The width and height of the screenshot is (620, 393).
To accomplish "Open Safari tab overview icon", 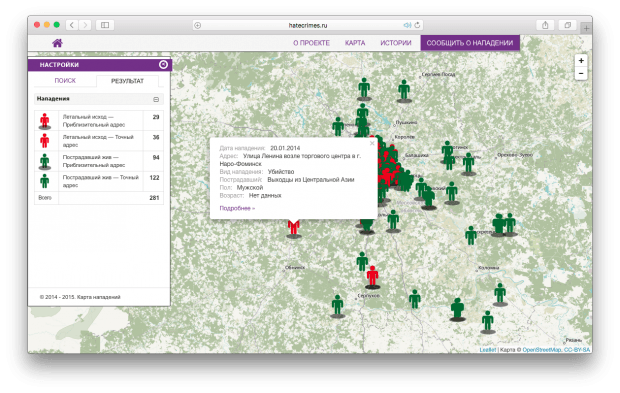I will click(567, 25).
